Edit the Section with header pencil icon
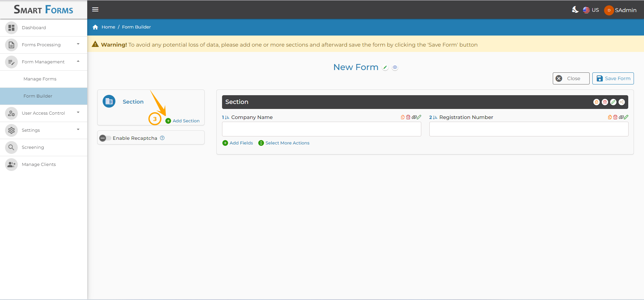644x300 pixels. (613, 102)
